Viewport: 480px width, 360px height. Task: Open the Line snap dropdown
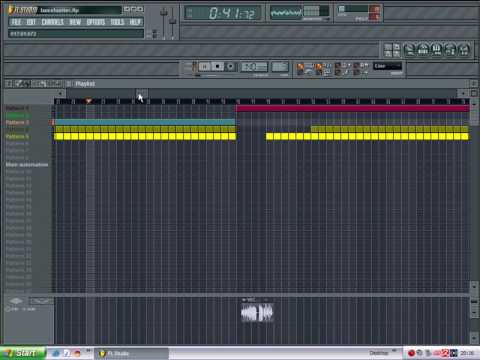[387, 66]
